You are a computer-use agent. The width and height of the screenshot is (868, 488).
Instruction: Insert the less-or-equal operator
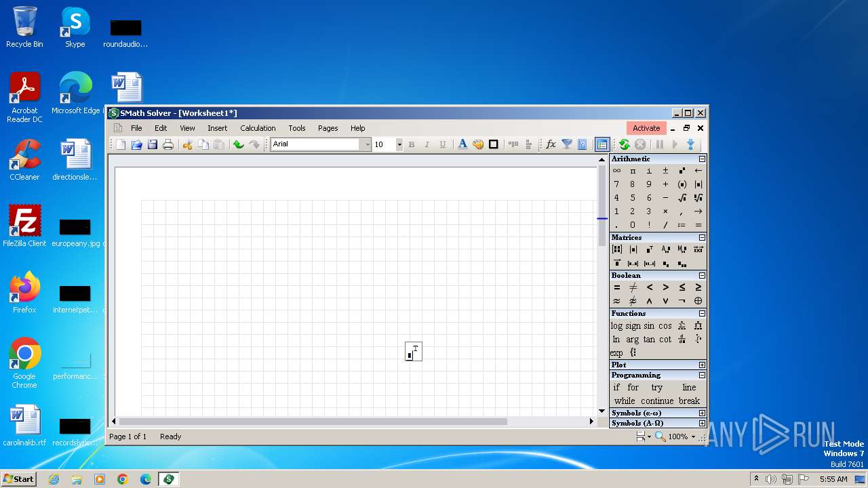tap(682, 287)
